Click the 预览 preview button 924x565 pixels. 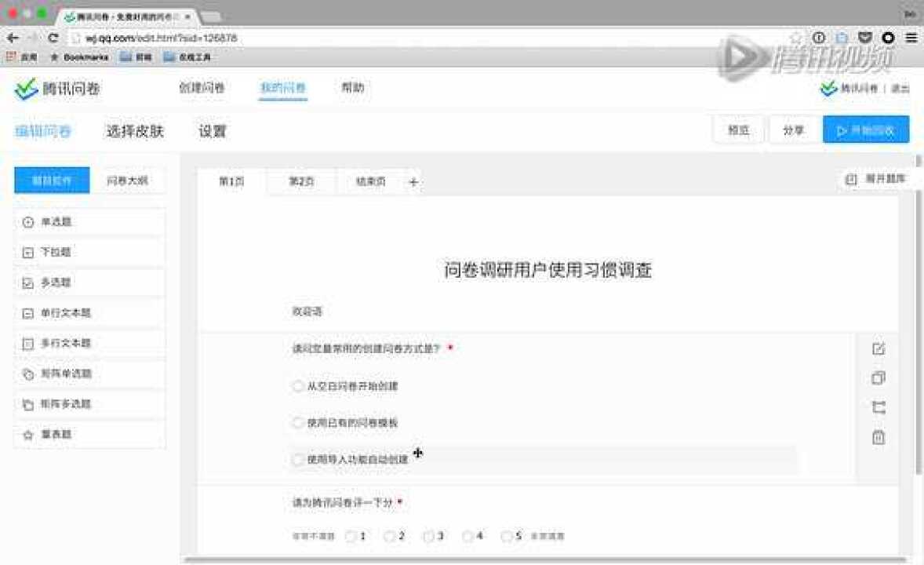tap(738, 130)
